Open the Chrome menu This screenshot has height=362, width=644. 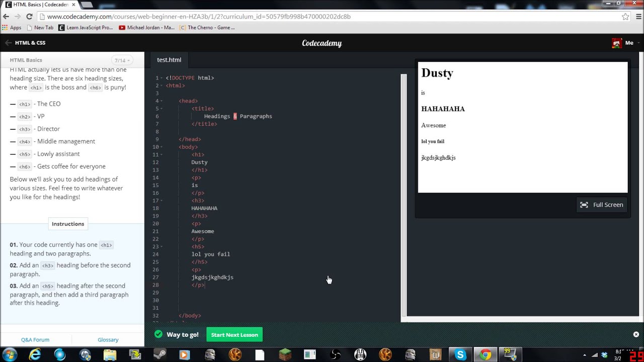click(x=639, y=17)
